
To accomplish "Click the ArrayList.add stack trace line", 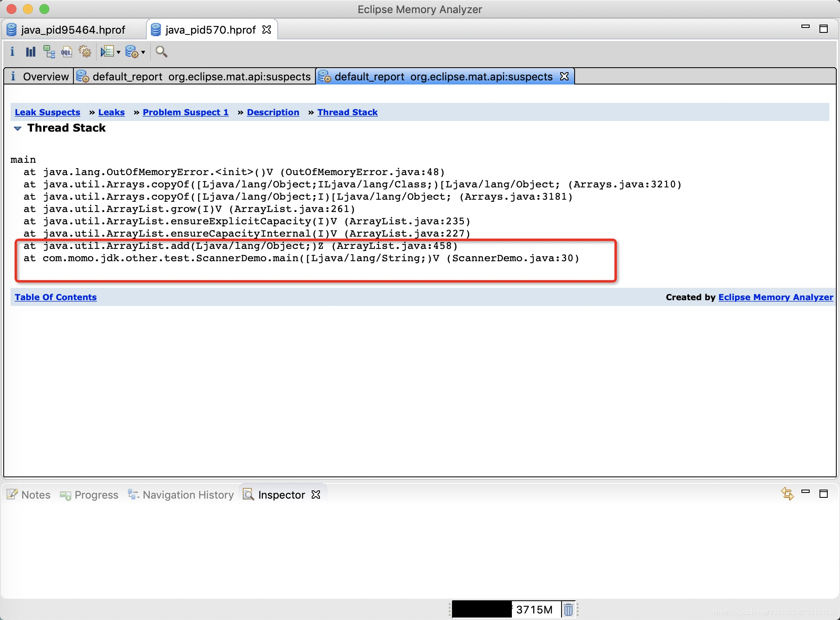I will pos(240,246).
